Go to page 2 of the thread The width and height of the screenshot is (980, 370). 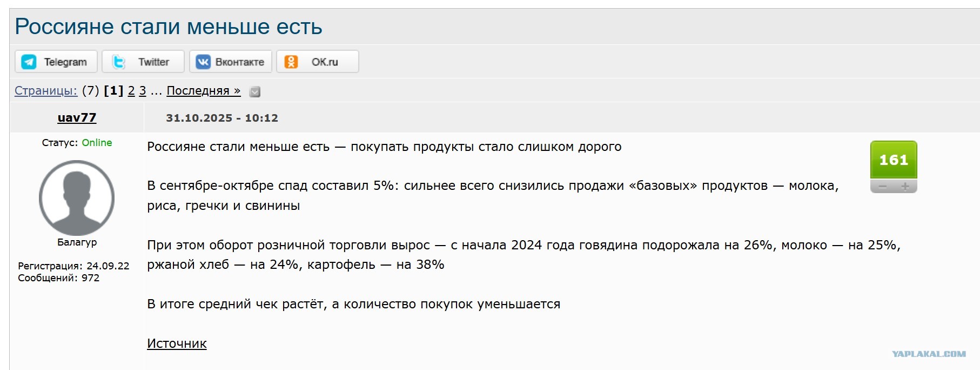[131, 90]
